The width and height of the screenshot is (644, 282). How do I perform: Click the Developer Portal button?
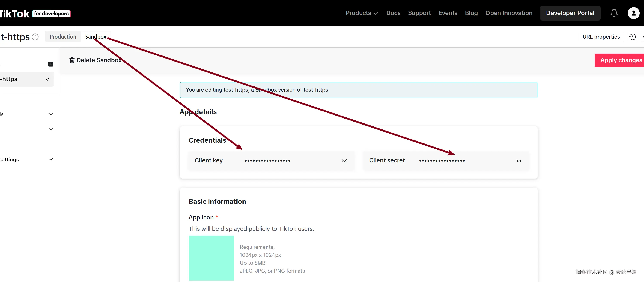(570, 13)
